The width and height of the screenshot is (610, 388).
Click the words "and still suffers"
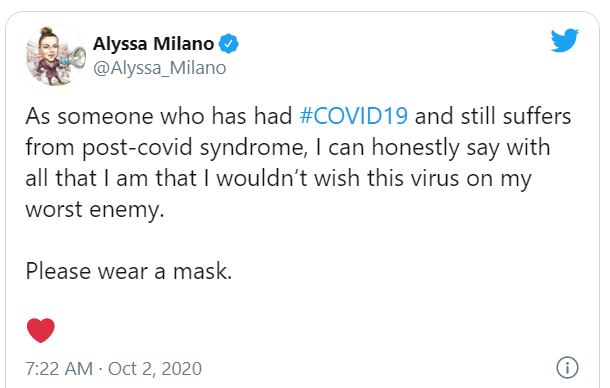coord(493,116)
